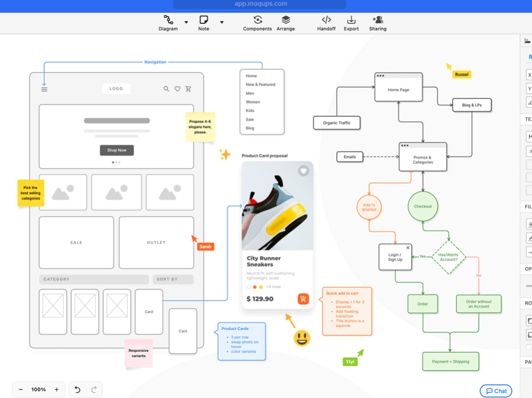Click 'Men' in the navigation list
Screen dimensions: 532x398
250,93
